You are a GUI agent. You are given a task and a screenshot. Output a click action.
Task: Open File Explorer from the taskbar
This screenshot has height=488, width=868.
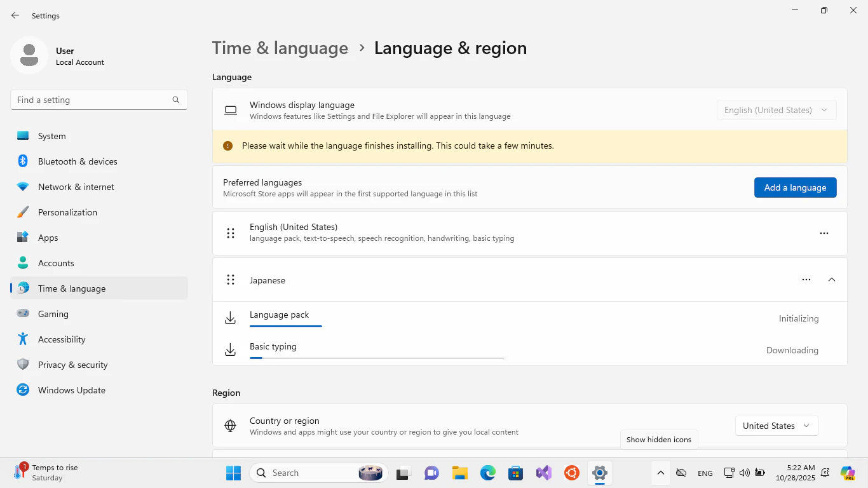(459, 473)
